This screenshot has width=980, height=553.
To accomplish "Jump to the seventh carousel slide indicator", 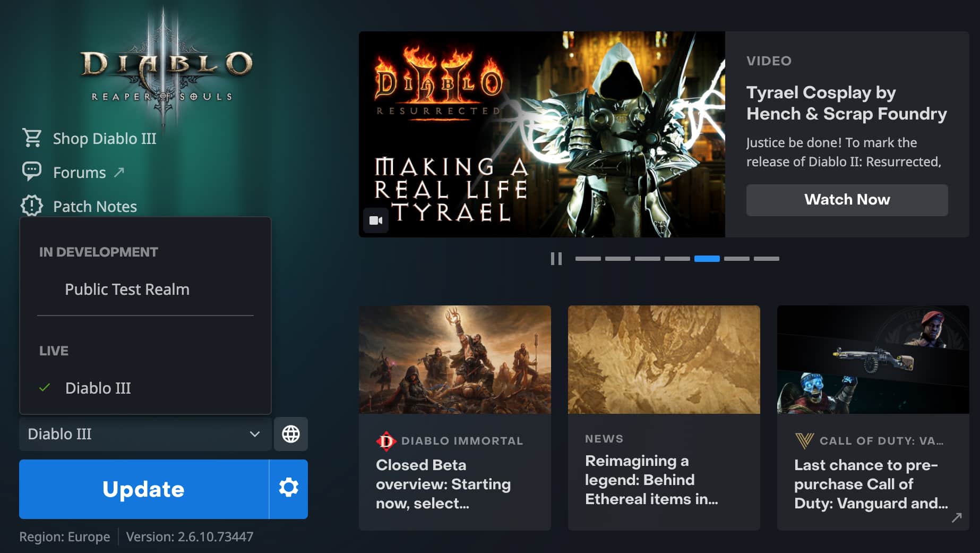I will coord(767,259).
